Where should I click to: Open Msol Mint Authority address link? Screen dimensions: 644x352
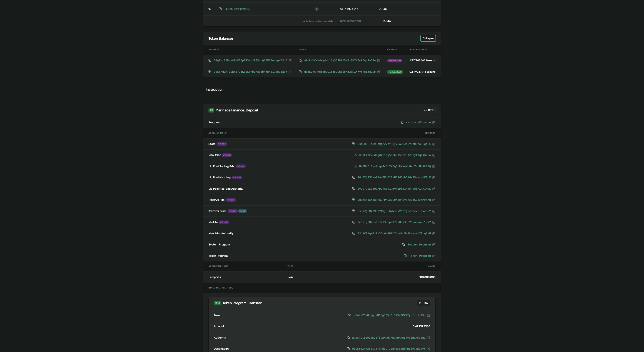[x=394, y=233]
